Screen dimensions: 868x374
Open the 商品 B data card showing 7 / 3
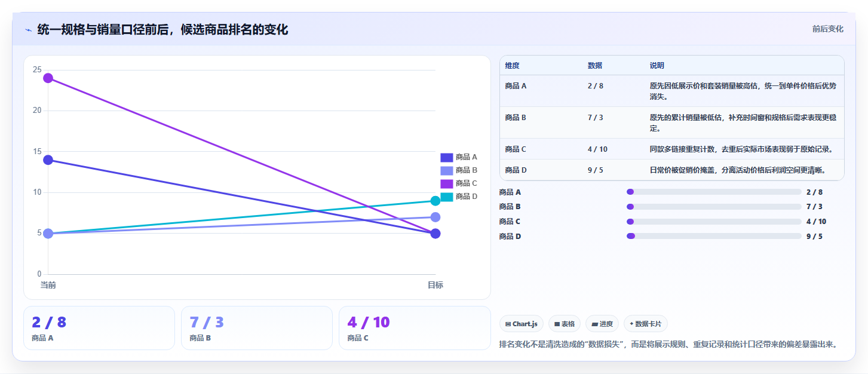click(257, 328)
